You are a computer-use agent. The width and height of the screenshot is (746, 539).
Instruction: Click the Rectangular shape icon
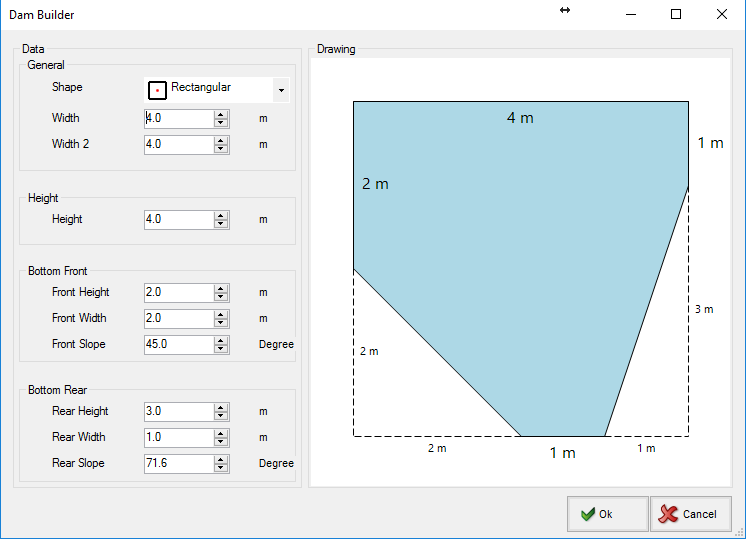point(157,90)
